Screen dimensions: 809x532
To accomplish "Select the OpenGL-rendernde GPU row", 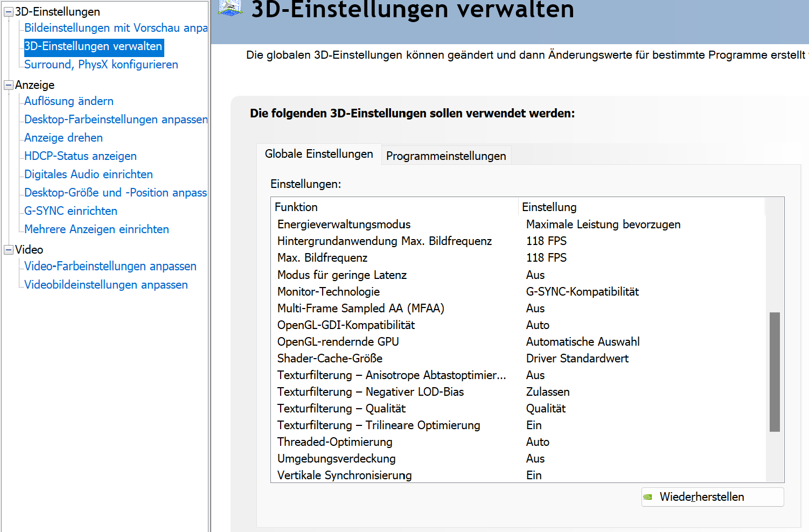I will point(518,342).
